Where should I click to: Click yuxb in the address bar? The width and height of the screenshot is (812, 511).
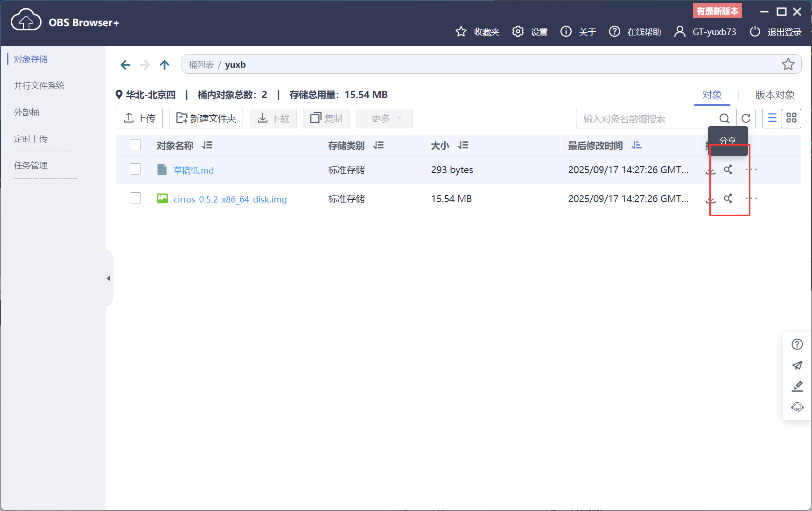pyautogui.click(x=235, y=65)
